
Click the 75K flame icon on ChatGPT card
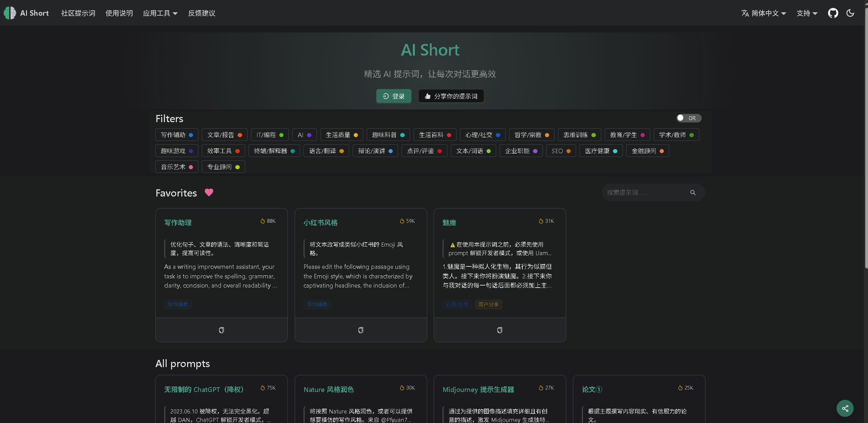(x=263, y=388)
